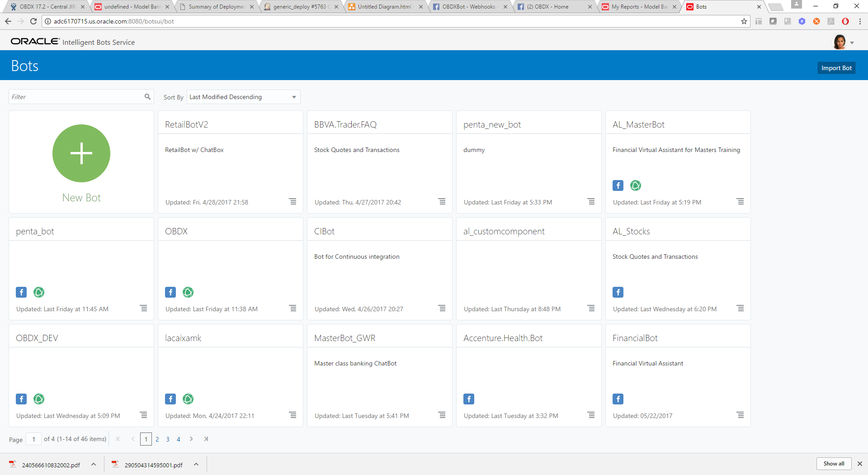Close the downloads bar
868x475 pixels.
coord(860,464)
